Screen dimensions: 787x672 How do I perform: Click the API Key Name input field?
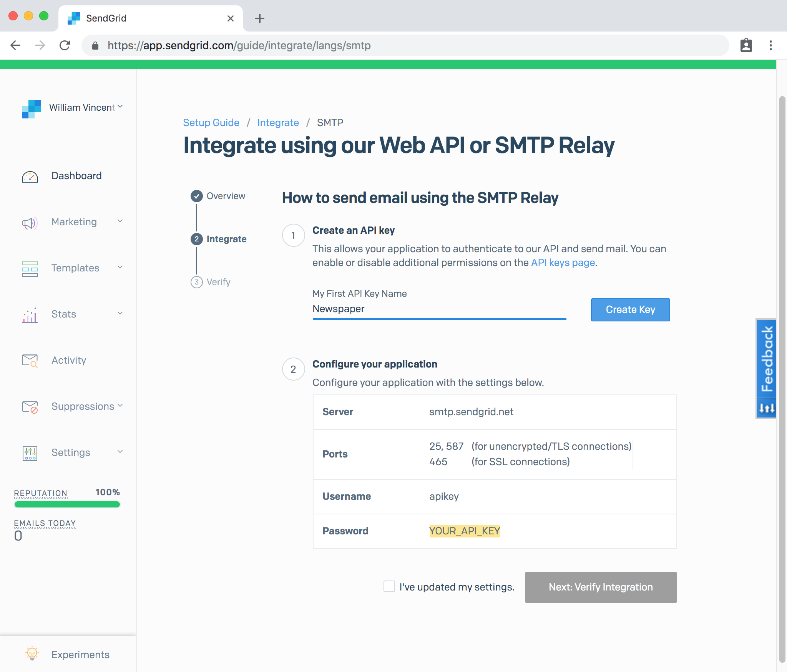439,309
